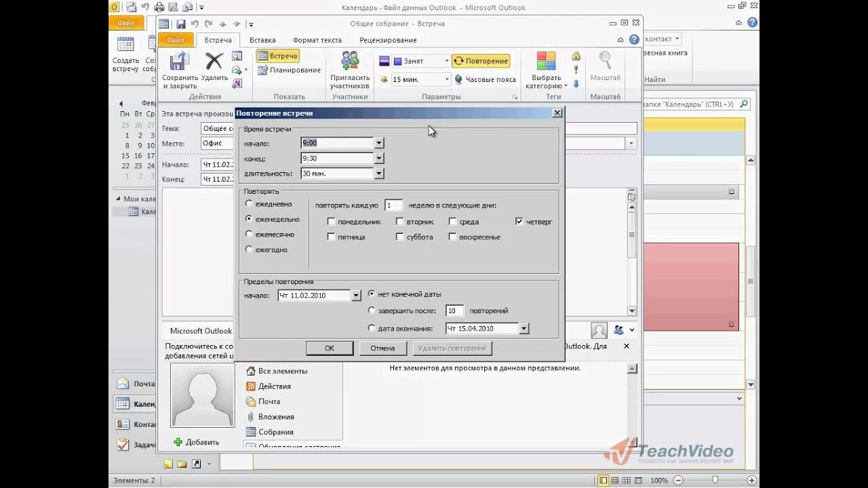Open the Location field dropdown arrow
This screenshot has height=488, width=868.
(631, 144)
